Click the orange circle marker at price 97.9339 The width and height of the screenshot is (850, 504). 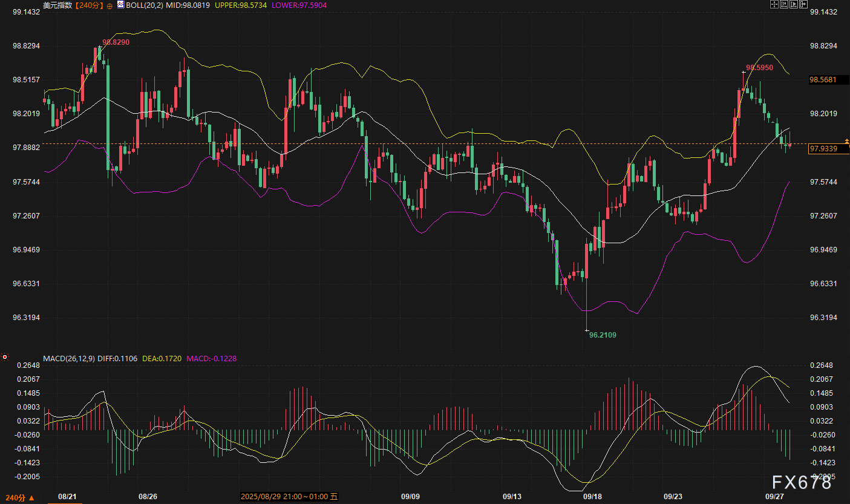point(848,144)
